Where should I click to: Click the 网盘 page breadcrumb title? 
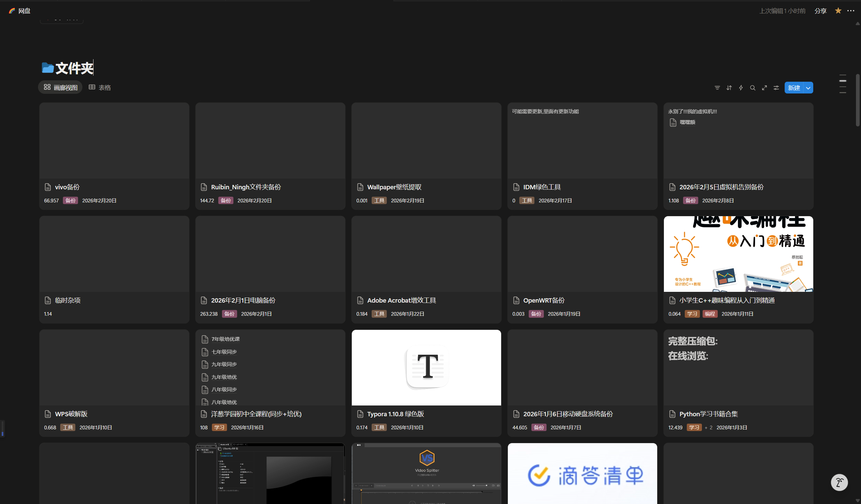point(24,11)
